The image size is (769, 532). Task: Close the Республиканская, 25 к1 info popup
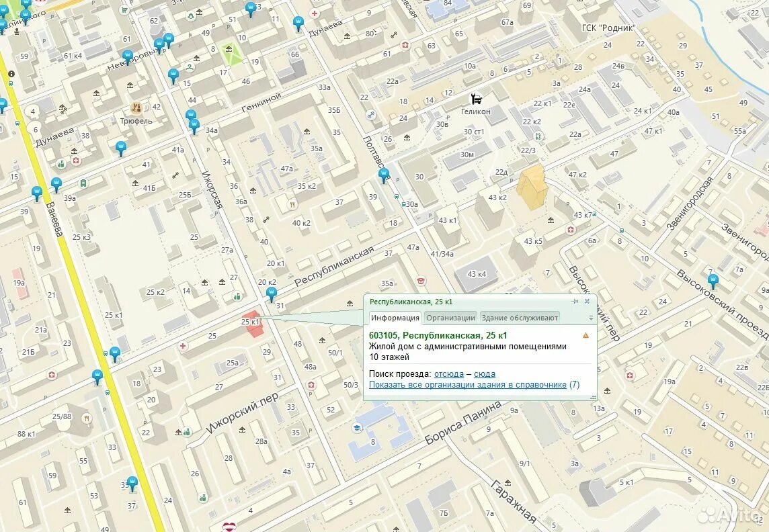(x=587, y=302)
